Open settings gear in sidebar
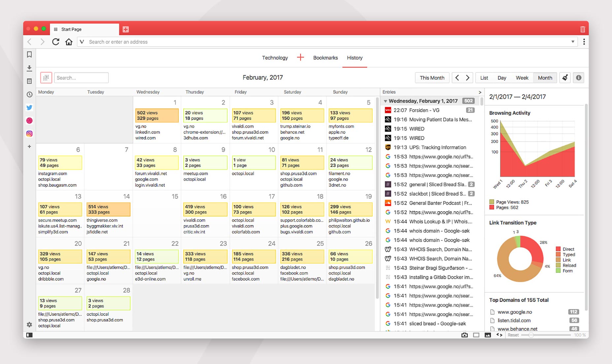The image size is (612, 364). 29,324
